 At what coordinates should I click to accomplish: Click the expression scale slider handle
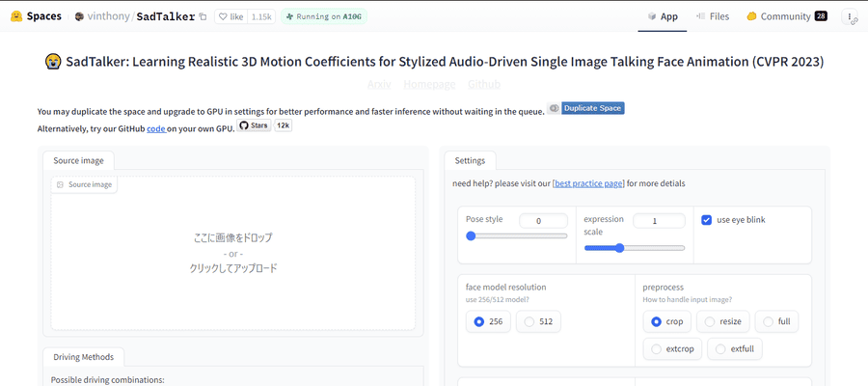[619, 248]
